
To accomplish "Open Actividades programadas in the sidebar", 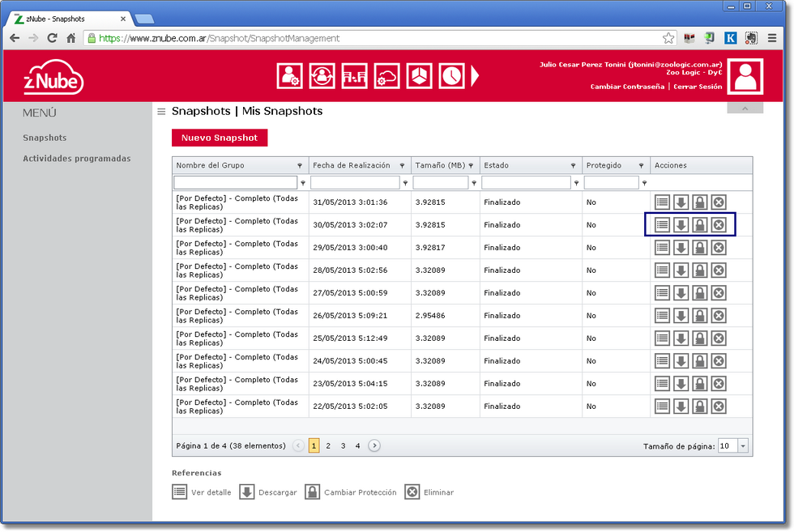I will (76, 159).
